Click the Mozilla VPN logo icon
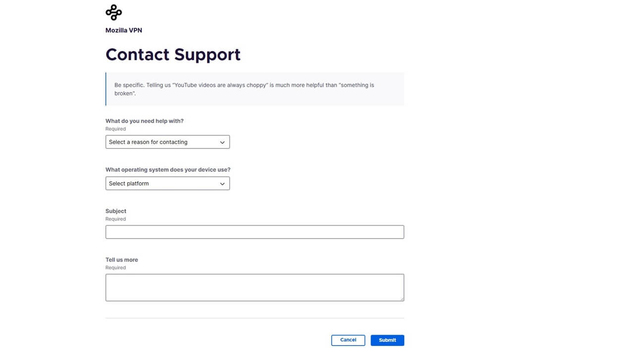The image size is (644, 348). pos(113,11)
